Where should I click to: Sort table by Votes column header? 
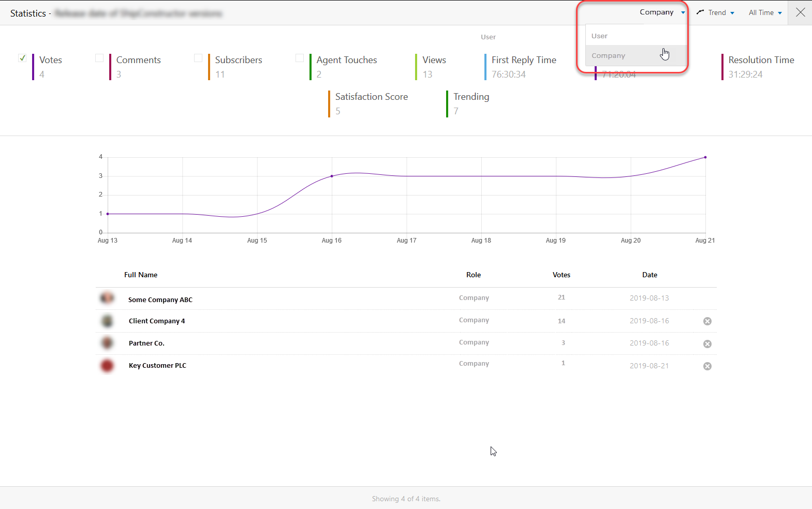(x=561, y=275)
